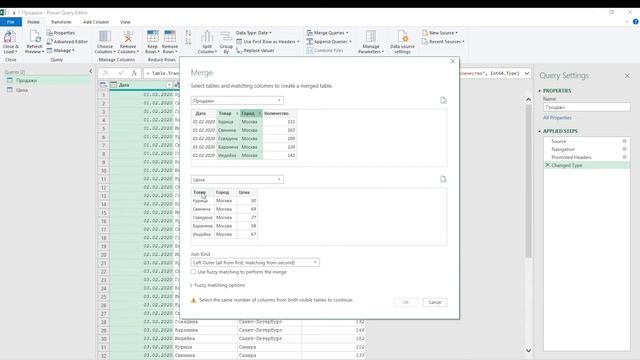Viewport: 640px width, 360px height.
Task: Click the Recent Sources icon
Action: pyautogui.click(x=425, y=42)
